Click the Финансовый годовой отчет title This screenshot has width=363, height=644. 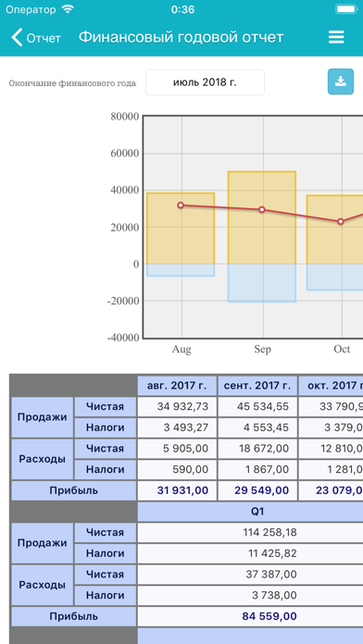click(x=181, y=37)
